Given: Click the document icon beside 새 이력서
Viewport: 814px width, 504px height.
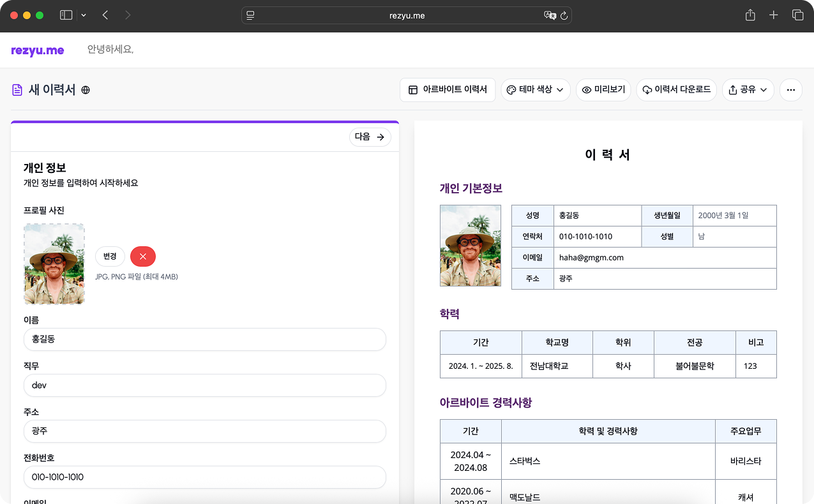Looking at the screenshot, I should [17, 90].
